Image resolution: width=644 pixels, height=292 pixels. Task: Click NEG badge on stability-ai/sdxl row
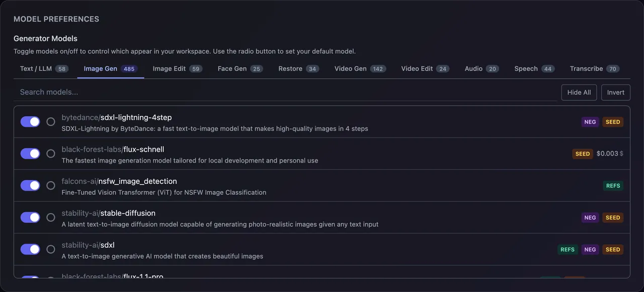[590, 249]
